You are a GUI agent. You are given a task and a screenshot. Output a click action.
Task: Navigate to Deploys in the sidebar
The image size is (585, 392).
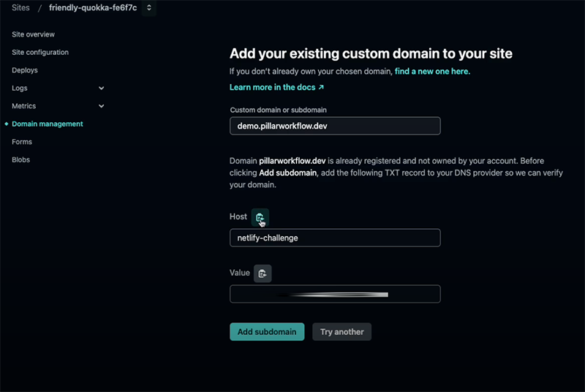point(25,70)
